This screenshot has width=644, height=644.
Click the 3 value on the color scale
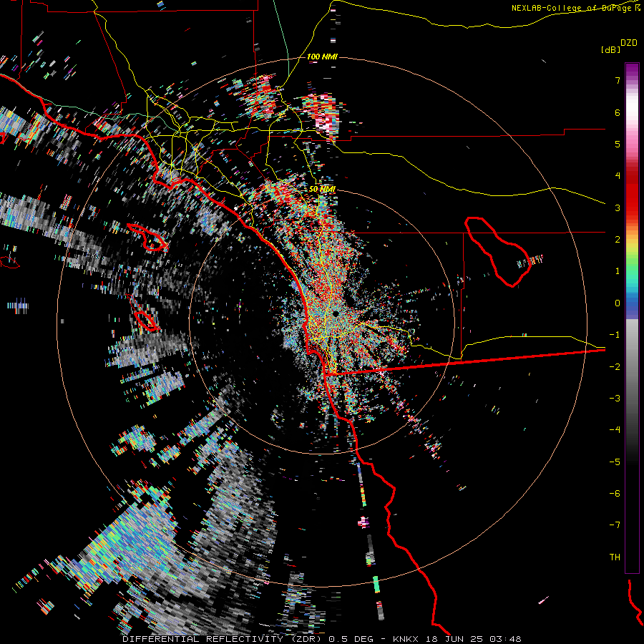click(618, 208)
